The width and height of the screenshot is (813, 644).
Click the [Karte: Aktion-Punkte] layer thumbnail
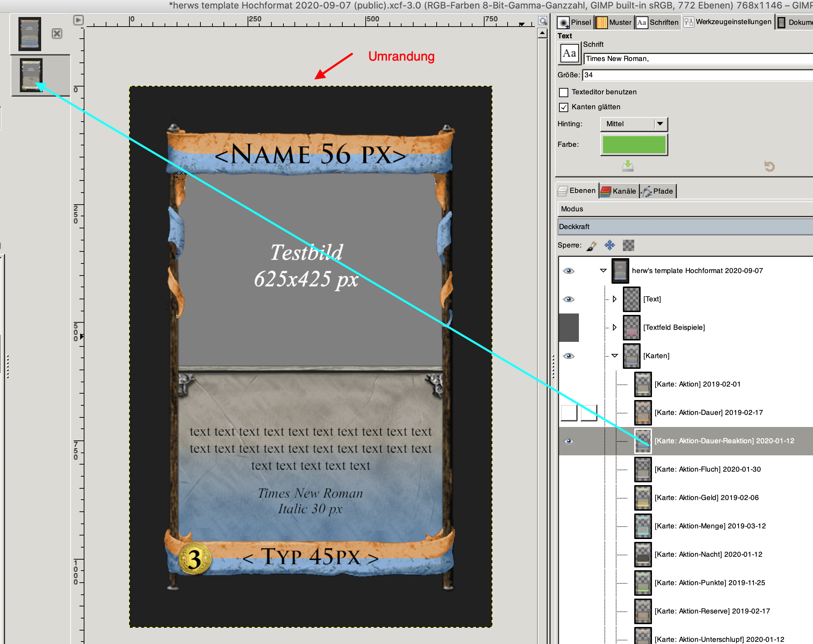coord(643,583)
